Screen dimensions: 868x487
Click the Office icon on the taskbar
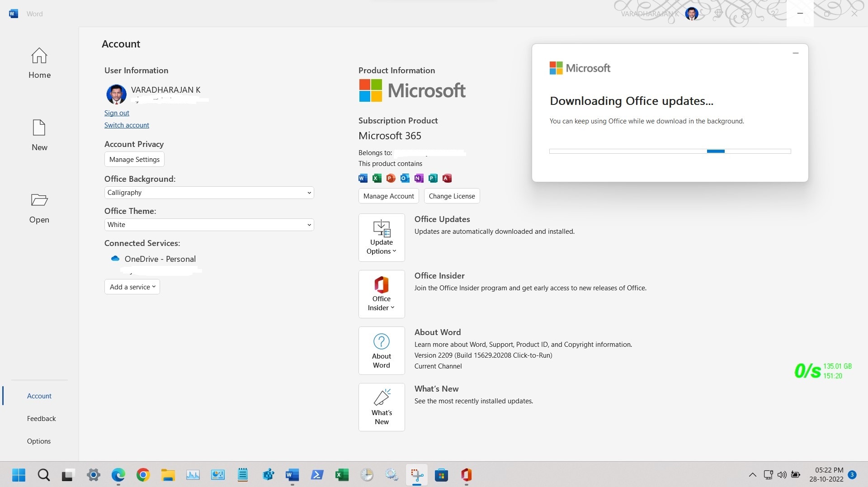467,475
